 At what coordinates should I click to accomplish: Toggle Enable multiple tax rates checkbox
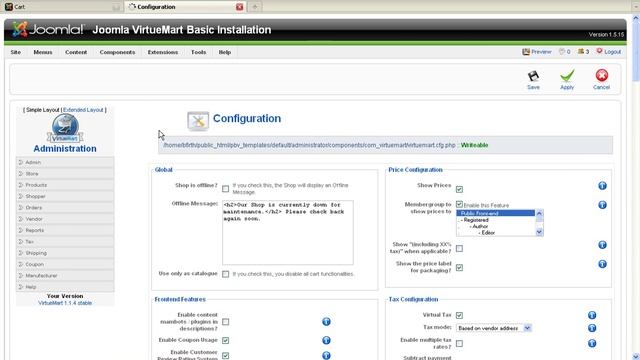(x=459, y=344)
